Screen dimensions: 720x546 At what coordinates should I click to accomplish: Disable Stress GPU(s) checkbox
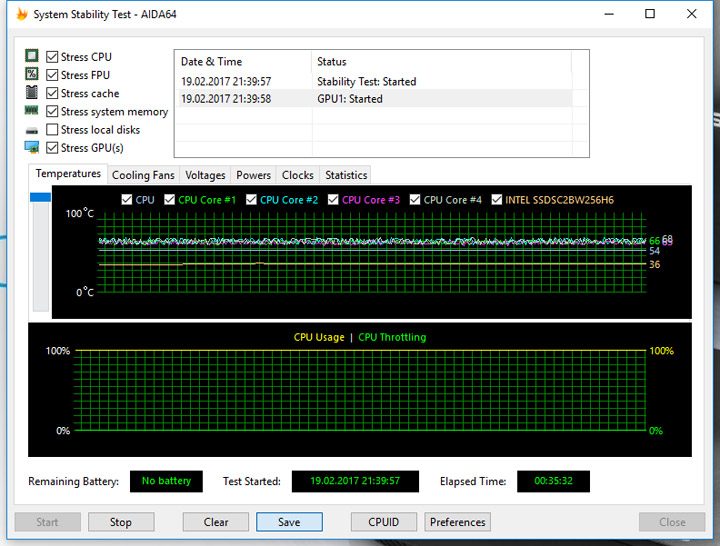point(52,148)
